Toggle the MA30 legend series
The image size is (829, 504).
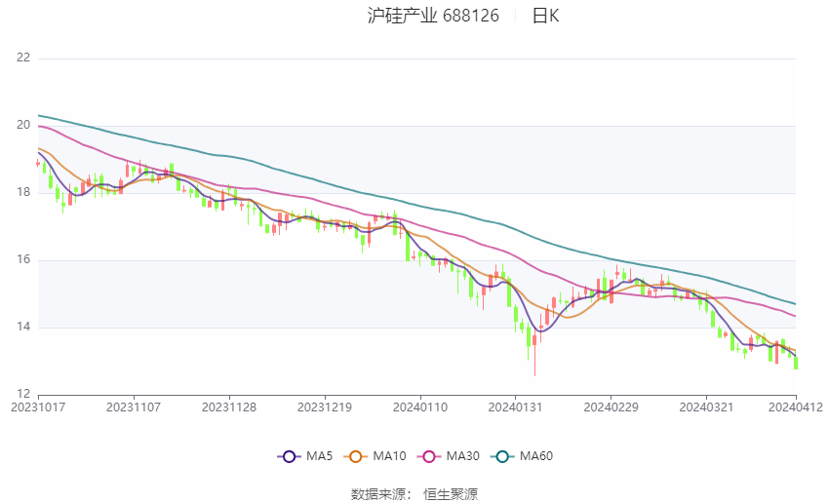tap(449, 456)
